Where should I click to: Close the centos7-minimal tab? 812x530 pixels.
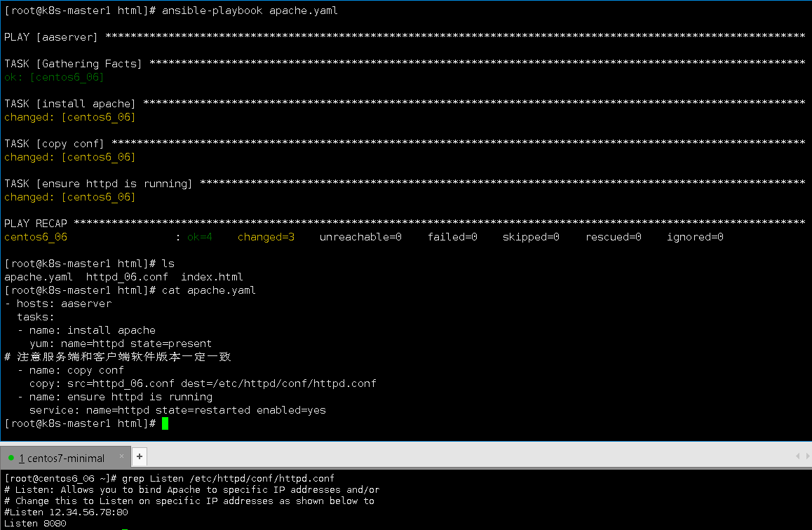pos(122,456)
